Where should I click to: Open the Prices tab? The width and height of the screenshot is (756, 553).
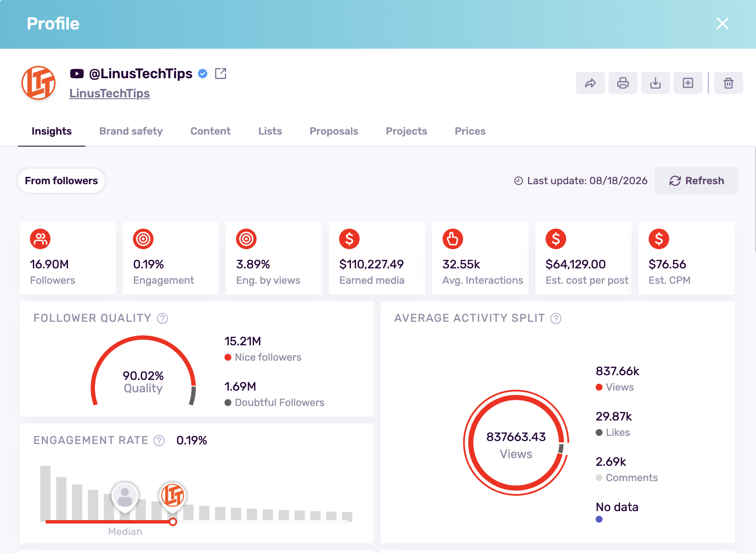[470, 131]
